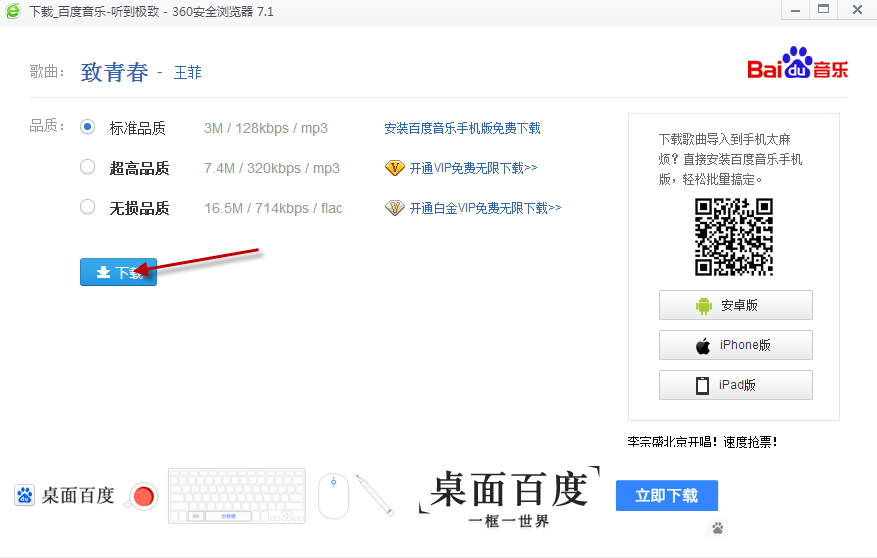Open 开通白金VIP免费无限下载 link
The width and height of the screenshot is (877, 558).
pyautogui.click(x=485, y=208)
